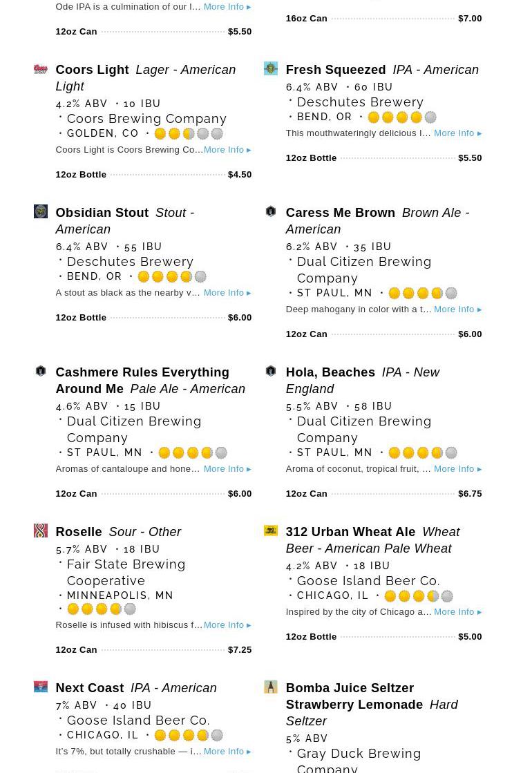Click Dual Citizen Brewing Company under Hola, Beaches
Viewport: 532px width, 773px height.
tap(364, 429)
